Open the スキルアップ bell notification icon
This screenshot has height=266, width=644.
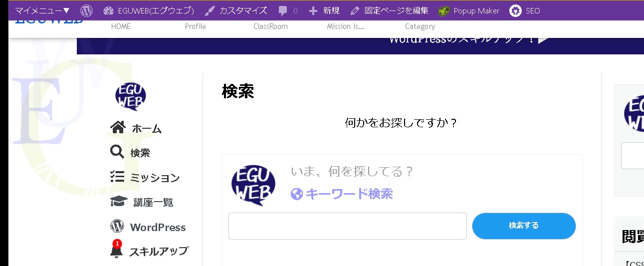116,250
